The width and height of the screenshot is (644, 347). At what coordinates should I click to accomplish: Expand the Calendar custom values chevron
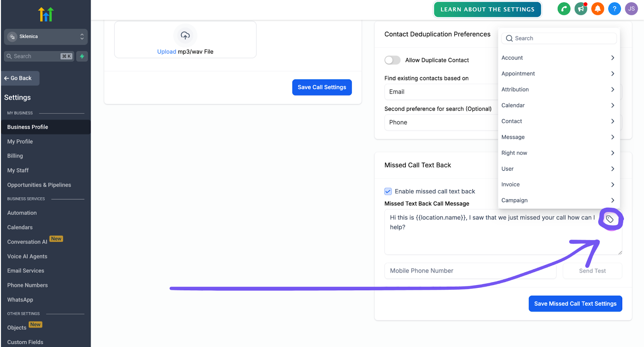coord(613,105)
